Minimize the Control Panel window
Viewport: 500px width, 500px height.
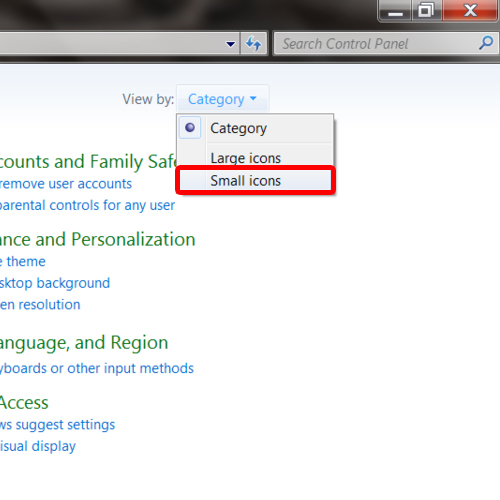coord(395,11)
